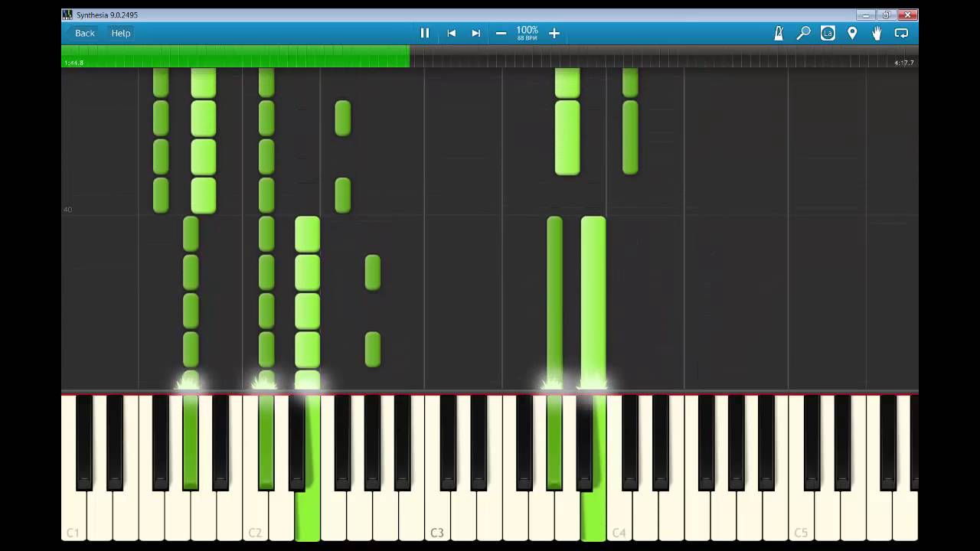Seek within the green song progress bar

point(235,56)
